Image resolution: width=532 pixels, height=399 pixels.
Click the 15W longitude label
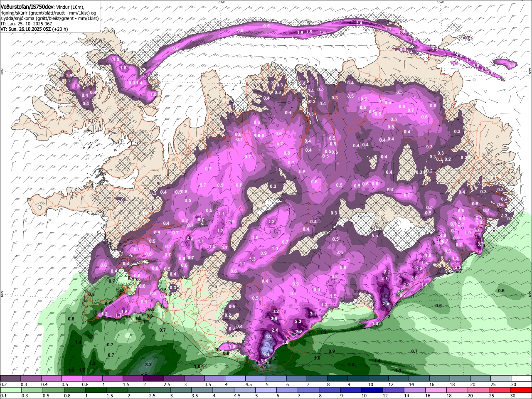pos(440,2)
